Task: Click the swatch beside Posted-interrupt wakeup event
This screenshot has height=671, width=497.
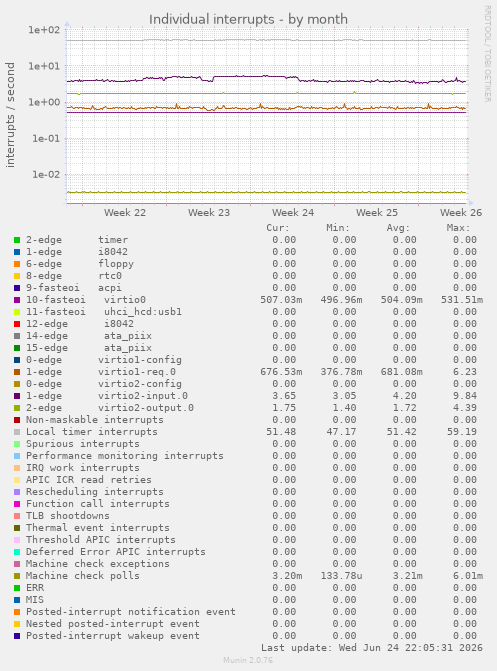Action: (17, 636)
